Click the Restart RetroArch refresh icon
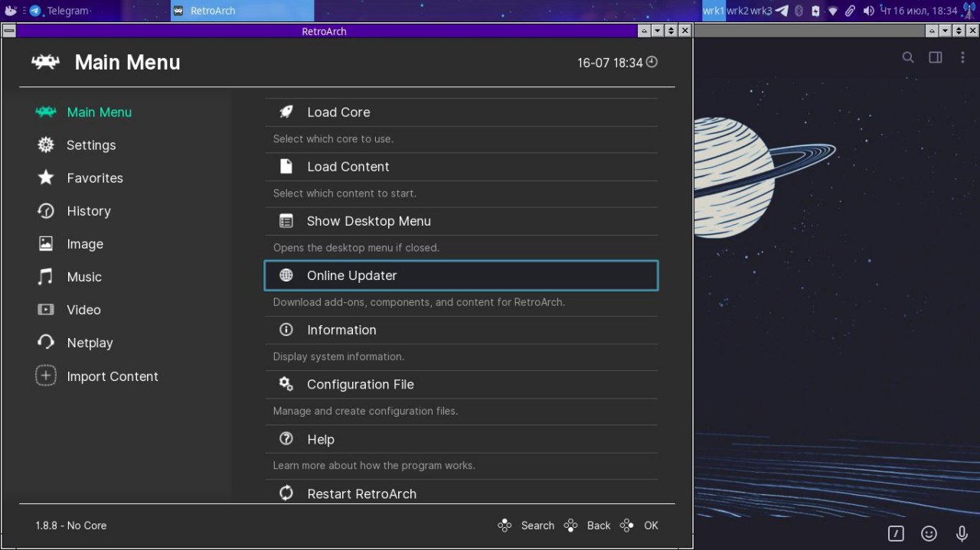This screenshot has height=550, width=980. [x=286, y=493]
